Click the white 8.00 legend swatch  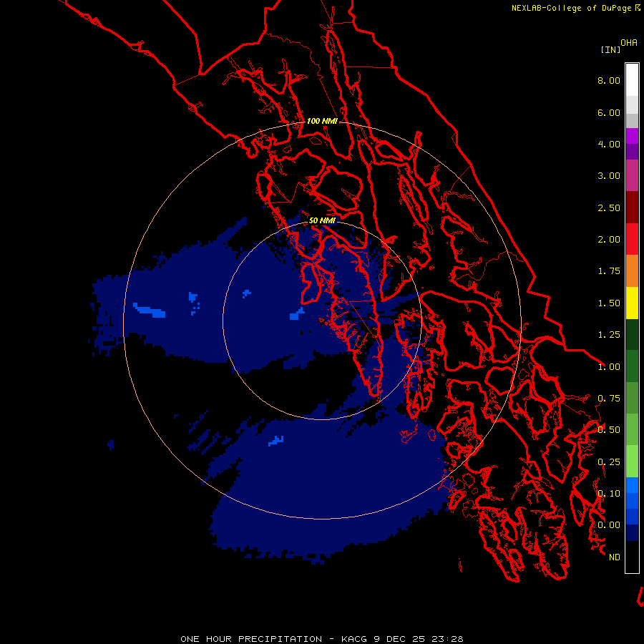pyautogui.click(x=632, y=80)
